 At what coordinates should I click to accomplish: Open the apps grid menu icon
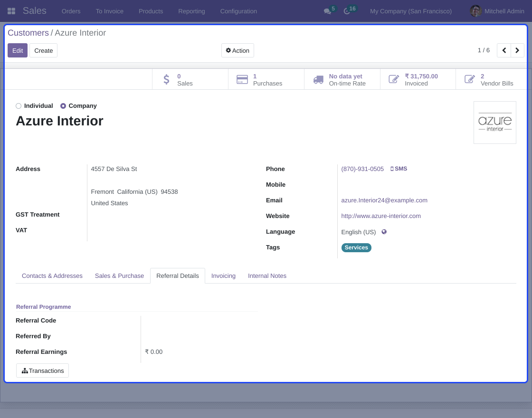11,11
